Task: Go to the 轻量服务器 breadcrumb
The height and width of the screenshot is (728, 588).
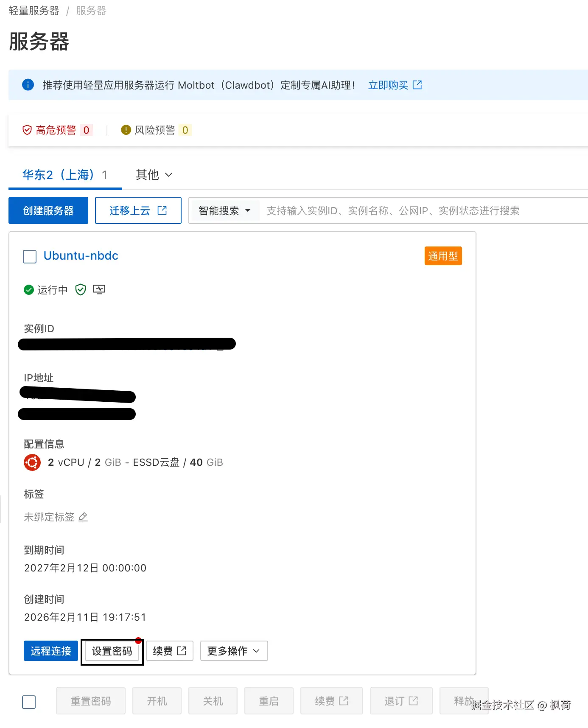Action: pos(34,11)
